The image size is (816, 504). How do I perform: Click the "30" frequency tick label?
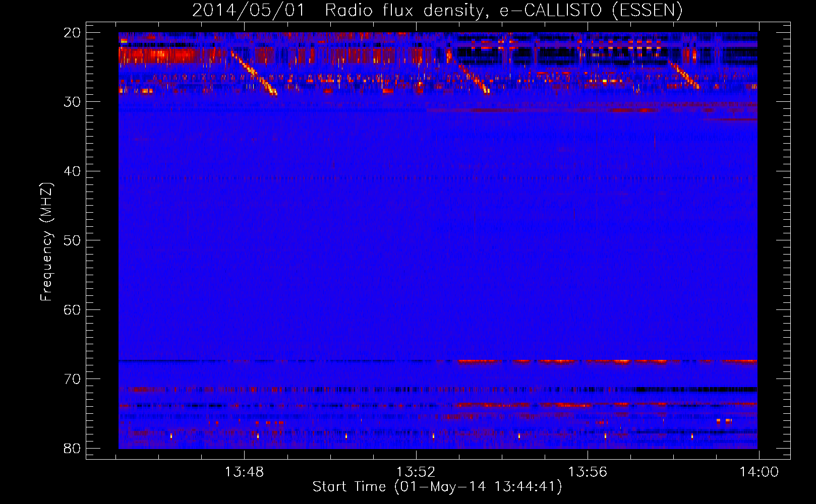pyautogui.click(x=73, y=102)
